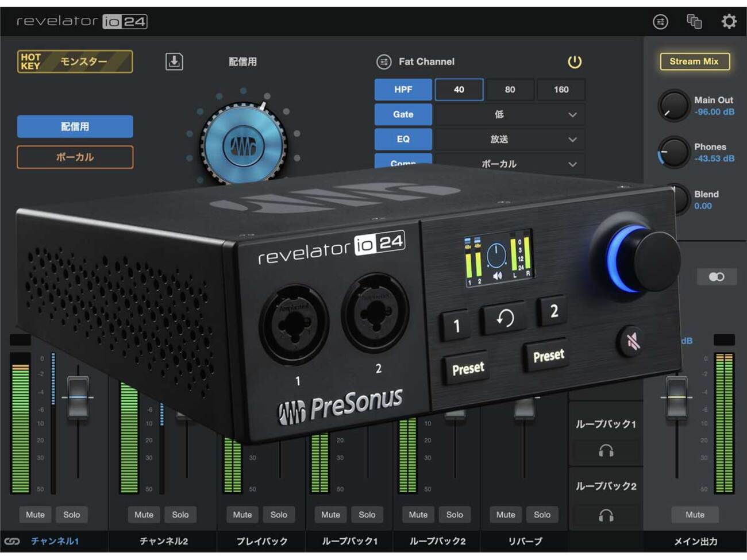Screen dimensions: 747x560
Task: Select the 80 Hz high-pass option
Action: (x=510, y=90)
